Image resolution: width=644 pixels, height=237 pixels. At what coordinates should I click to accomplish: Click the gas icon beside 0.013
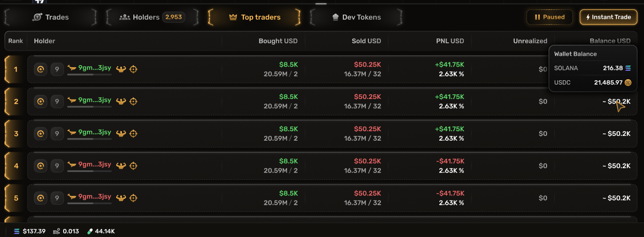coord(56,231)
